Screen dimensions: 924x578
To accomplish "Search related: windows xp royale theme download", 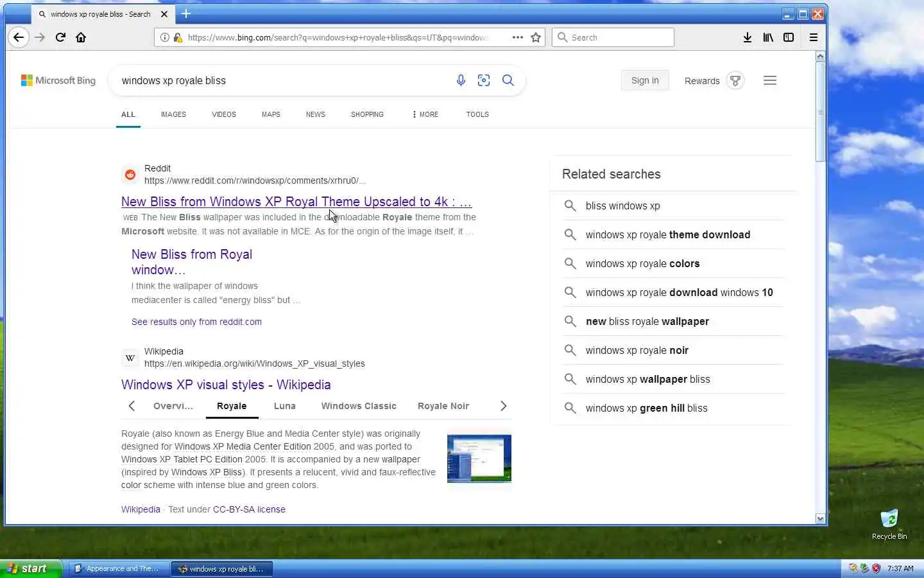I will pyautogui.click(x=673, y=234).
